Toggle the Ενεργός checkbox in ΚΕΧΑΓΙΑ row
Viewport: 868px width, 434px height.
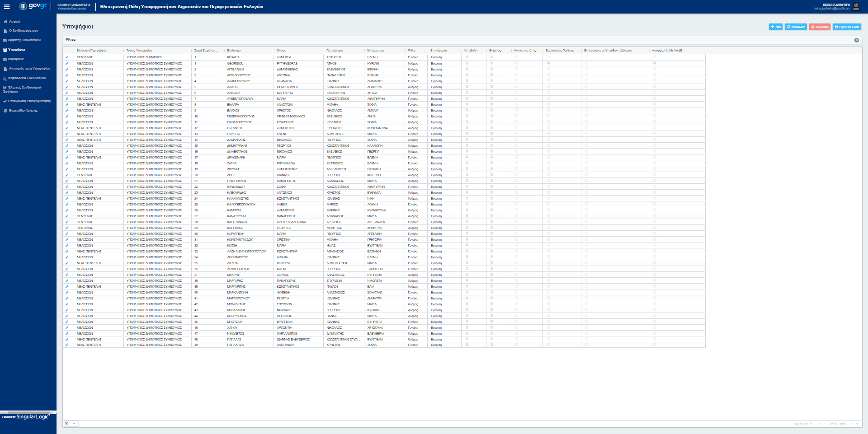coord(492,57)
